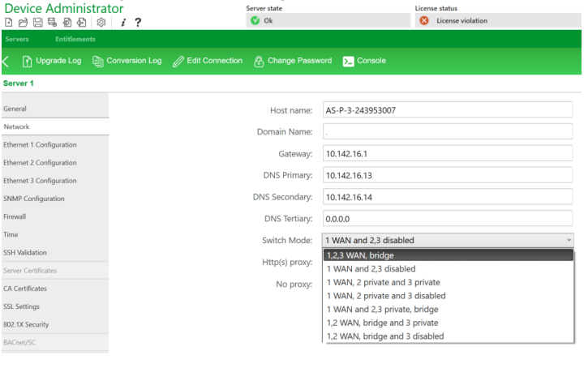Open 802.1X Security
The height and width of the screenshot is (368, 588).
[x=55, y=324]
